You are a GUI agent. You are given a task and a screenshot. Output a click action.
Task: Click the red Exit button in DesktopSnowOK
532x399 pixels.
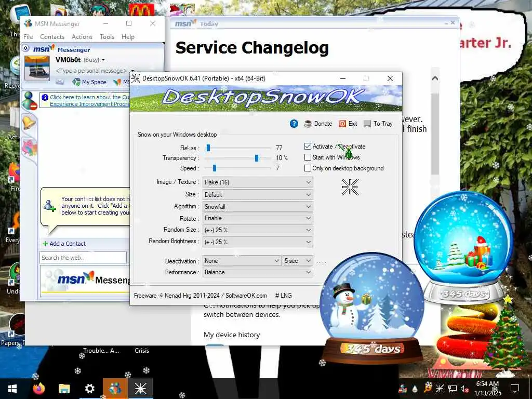348,124
